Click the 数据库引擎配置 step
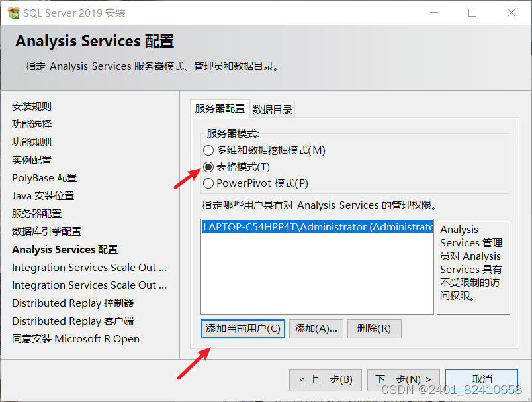The width and height of the screenshot is (532, 402). click(x=46, y=232)
